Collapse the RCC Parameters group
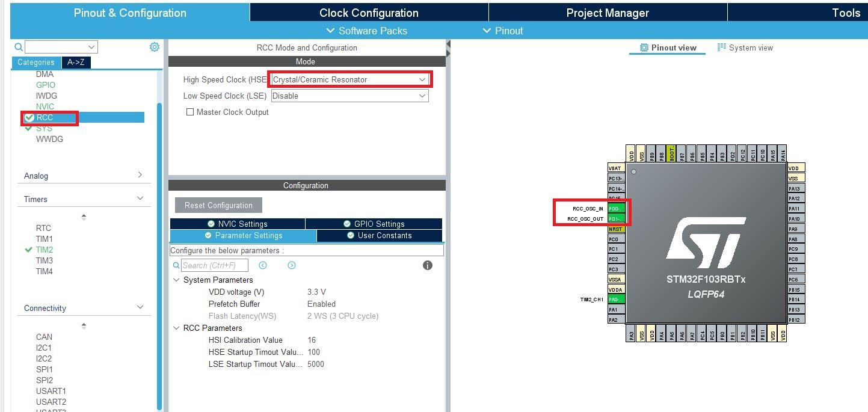This screenshot has height=412, width=868. pyautogui.click(x=176, y=328)
